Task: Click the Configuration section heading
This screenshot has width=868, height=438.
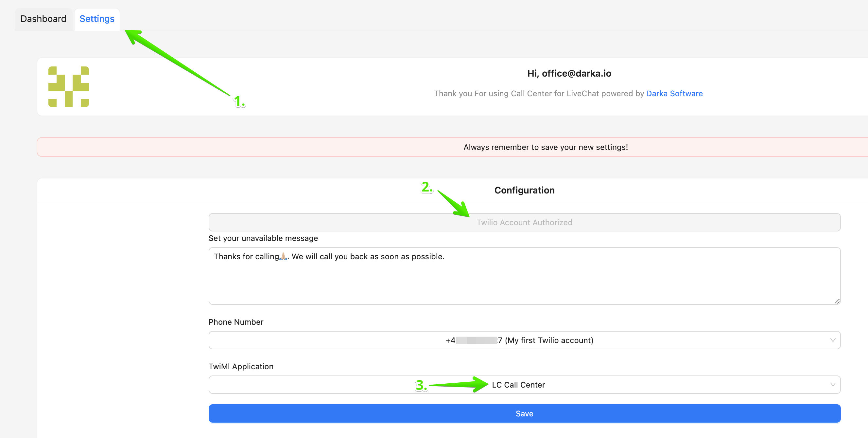Action: click(x=524, y=190)
